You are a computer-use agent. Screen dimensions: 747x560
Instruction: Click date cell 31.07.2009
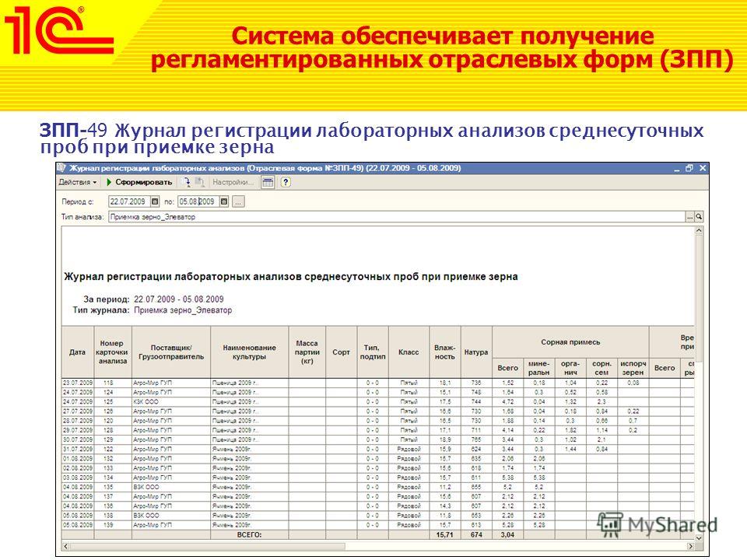pyautogui.click(x=78, y=450)
